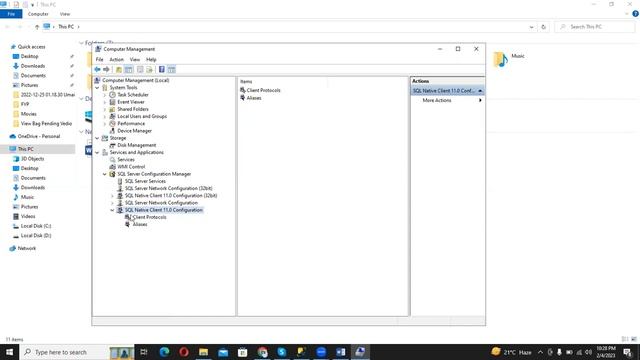This screenshot has width=640, height=360.
Task: Open Aliases in the Items list
Action: pyautogui.click(x=253, y=98)
